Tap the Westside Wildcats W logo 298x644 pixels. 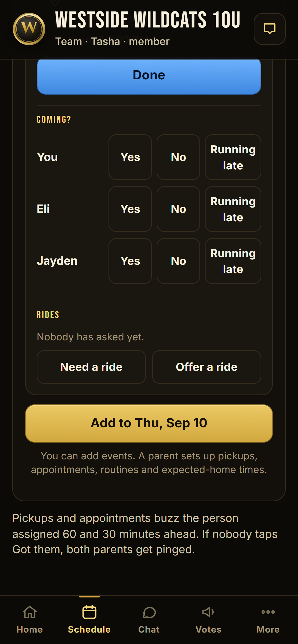click(x=29, y=29)
